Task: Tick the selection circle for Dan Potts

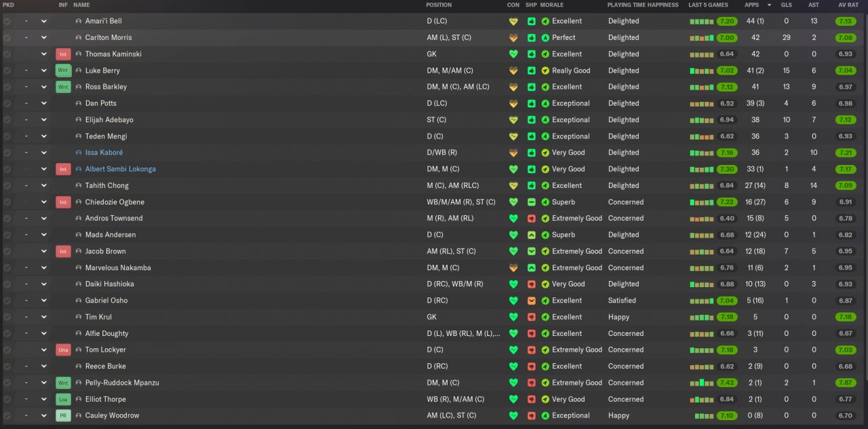Action: [7, 103]
